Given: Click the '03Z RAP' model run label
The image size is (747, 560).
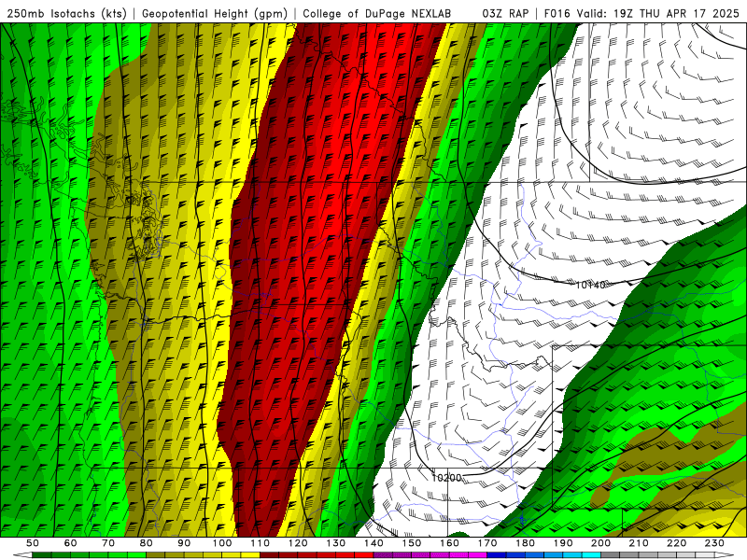Looking at the screenshot, I should [x=505, y=13].
